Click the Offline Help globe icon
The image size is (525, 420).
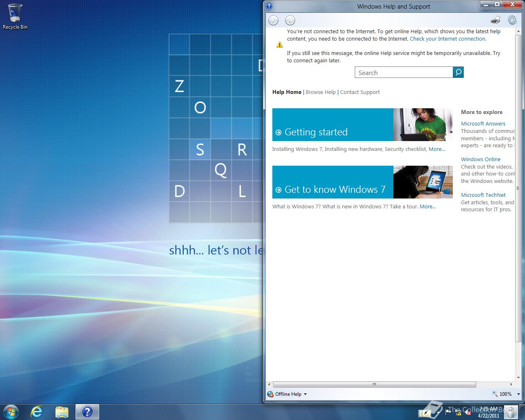coord(270,394)
